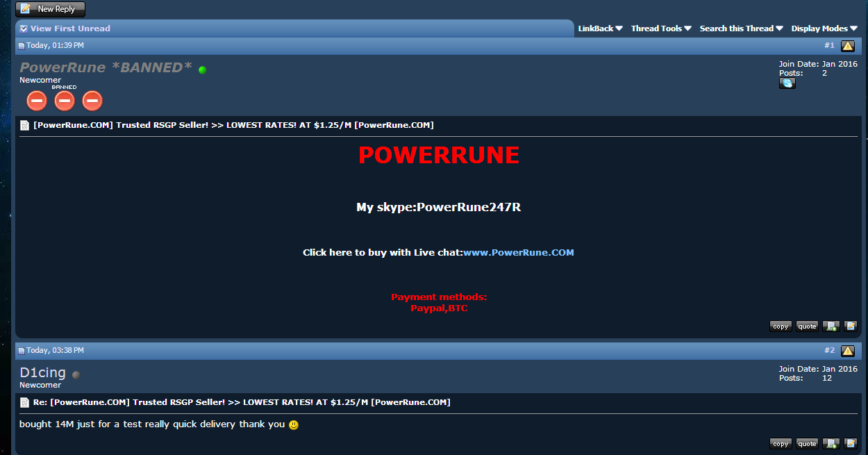Click the document icon in post #2's title

click(x=24, y=403)
